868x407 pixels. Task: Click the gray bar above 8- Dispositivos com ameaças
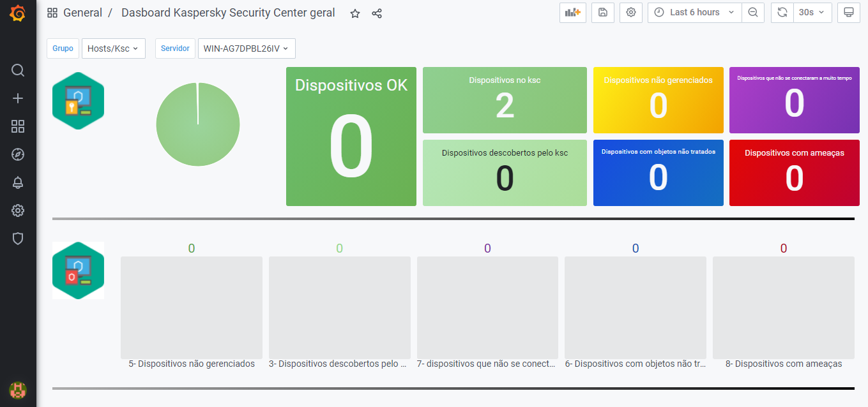[x=784, y=307]
